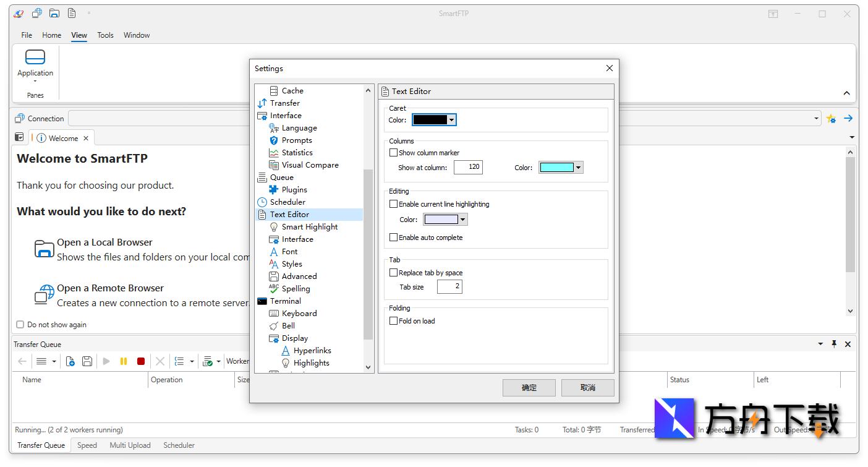Click the 确定 (OK) button

click(x=529, y=388)
